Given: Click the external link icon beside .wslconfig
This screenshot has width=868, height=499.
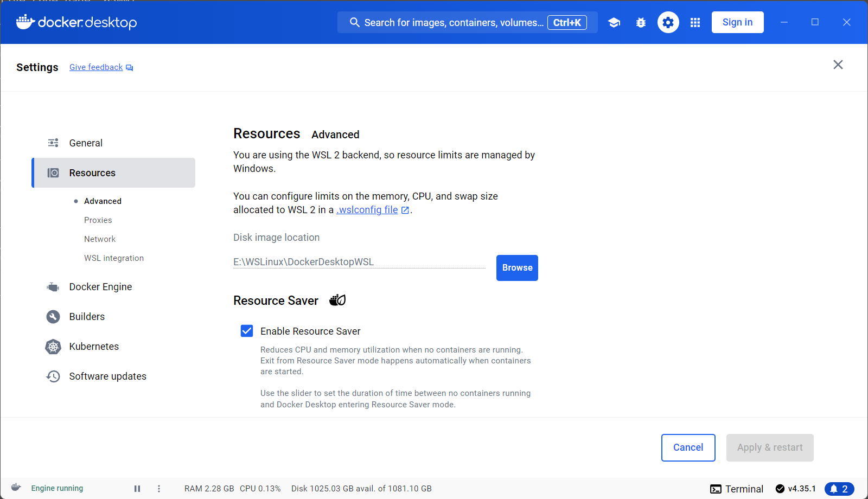Looking at the screenshot, I should pos(405,210).
